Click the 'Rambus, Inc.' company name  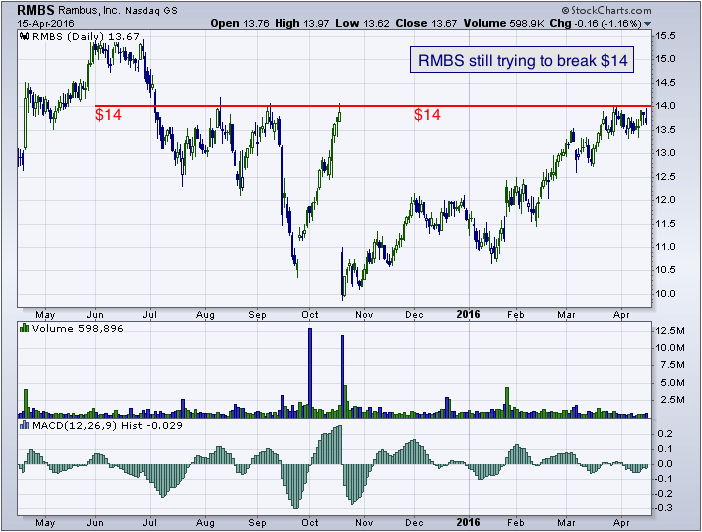click(89, 10)
